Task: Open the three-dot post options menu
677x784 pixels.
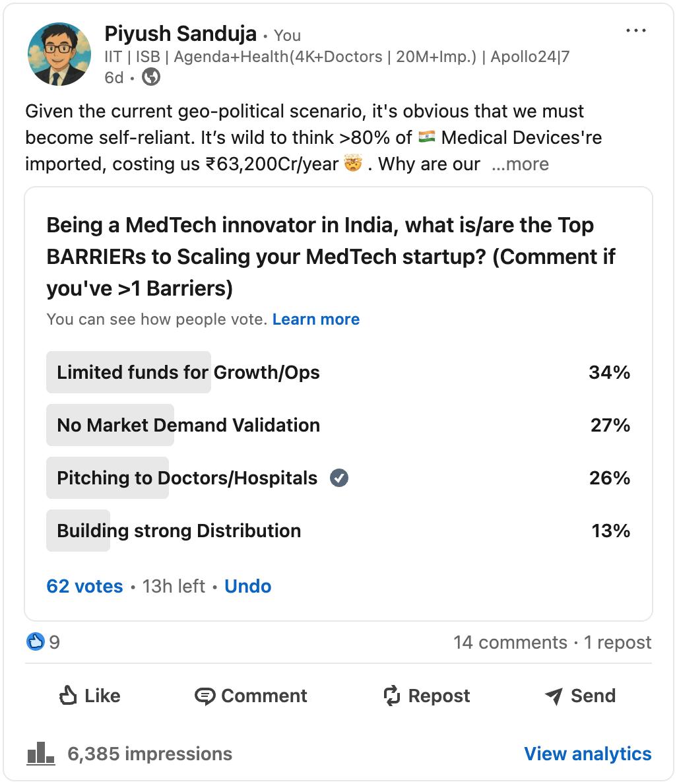Action: (635, 31)
